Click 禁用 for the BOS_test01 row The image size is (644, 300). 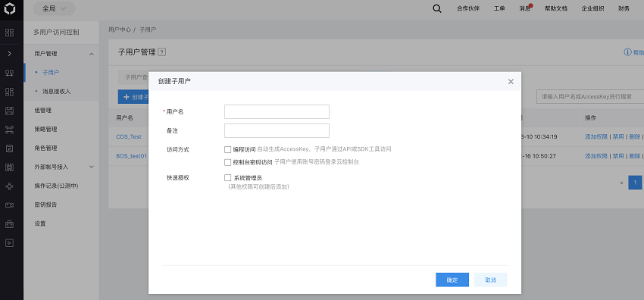[x=618, y=156]
